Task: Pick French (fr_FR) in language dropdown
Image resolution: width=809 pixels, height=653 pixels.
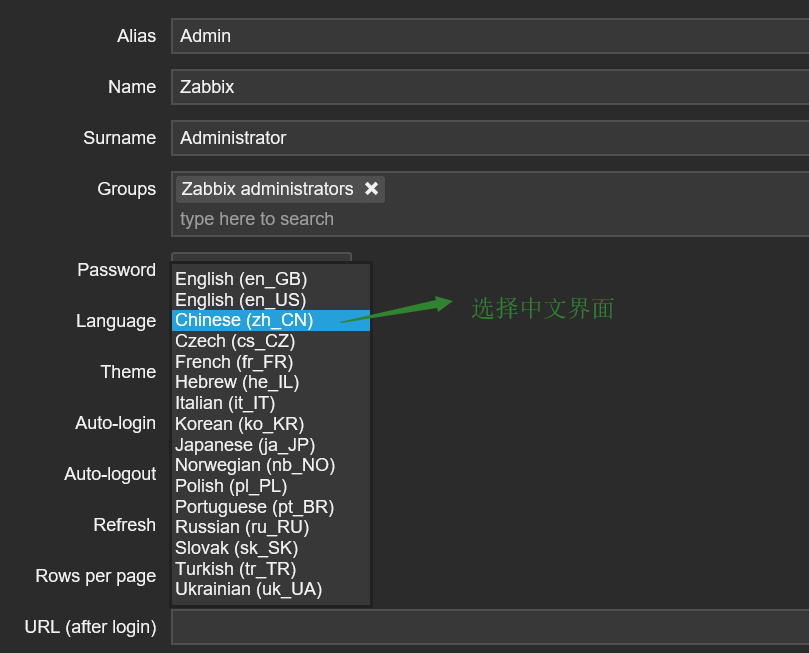Action: (x=271, y=362)
